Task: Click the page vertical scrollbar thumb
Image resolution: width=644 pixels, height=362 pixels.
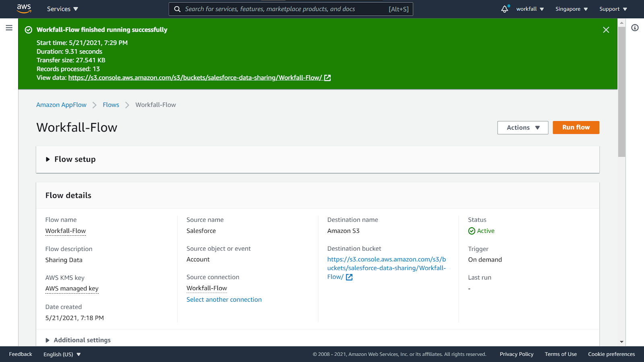Action: (622, 92)
